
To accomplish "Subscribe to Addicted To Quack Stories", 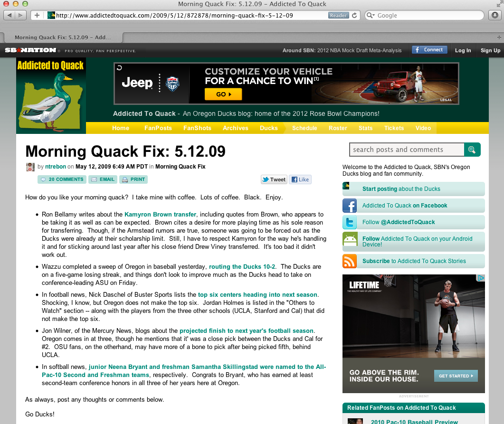I will pos(414,261).
